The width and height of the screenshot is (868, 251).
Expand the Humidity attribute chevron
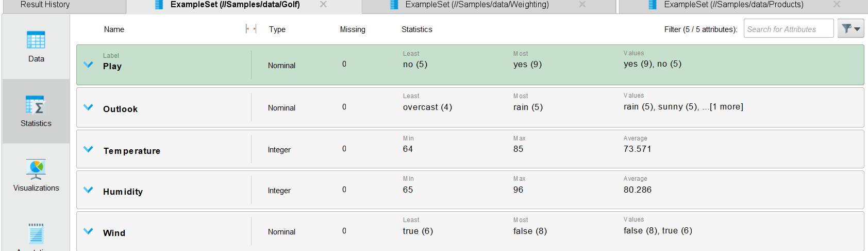(x=88, y=190)
